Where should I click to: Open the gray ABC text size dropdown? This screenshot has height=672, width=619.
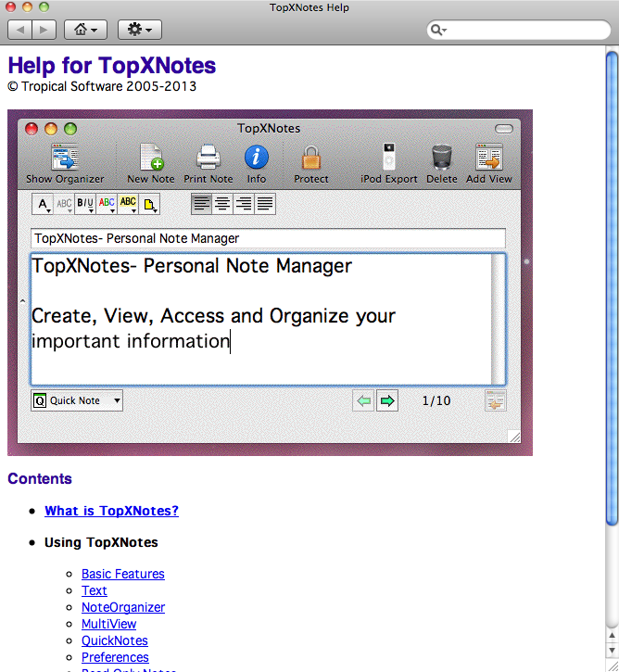click(64, 204)
